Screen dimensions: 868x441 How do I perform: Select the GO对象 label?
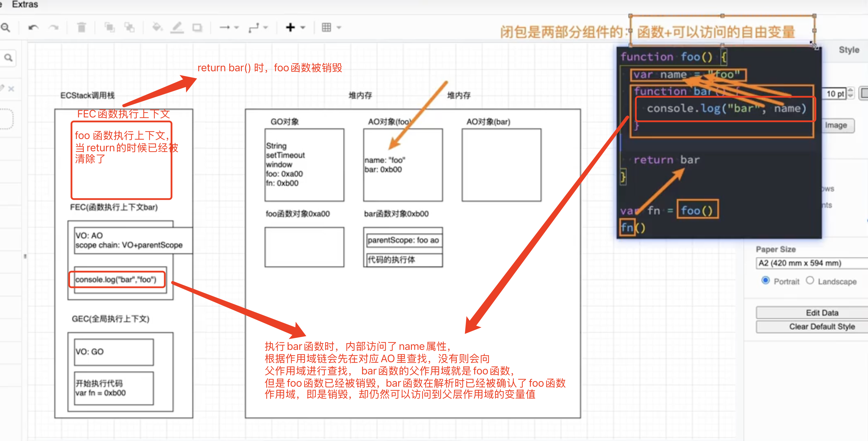point(285,121)
